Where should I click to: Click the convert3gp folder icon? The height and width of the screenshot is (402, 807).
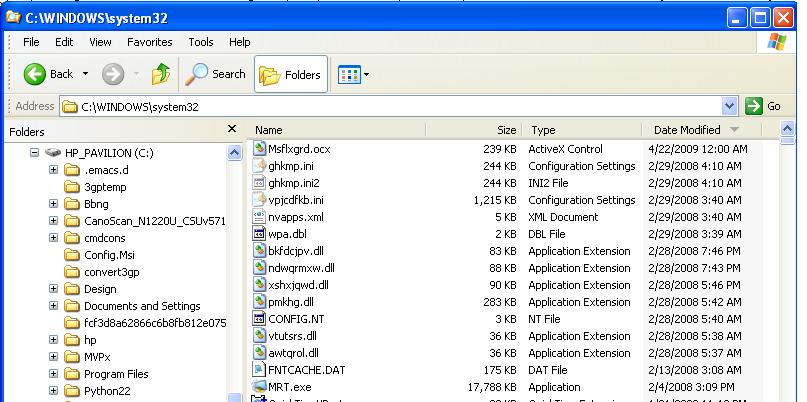tap(72, 272)
